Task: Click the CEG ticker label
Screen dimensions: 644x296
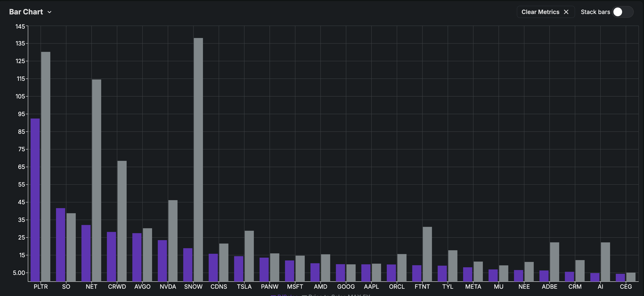Action: (x=626, y=287)
